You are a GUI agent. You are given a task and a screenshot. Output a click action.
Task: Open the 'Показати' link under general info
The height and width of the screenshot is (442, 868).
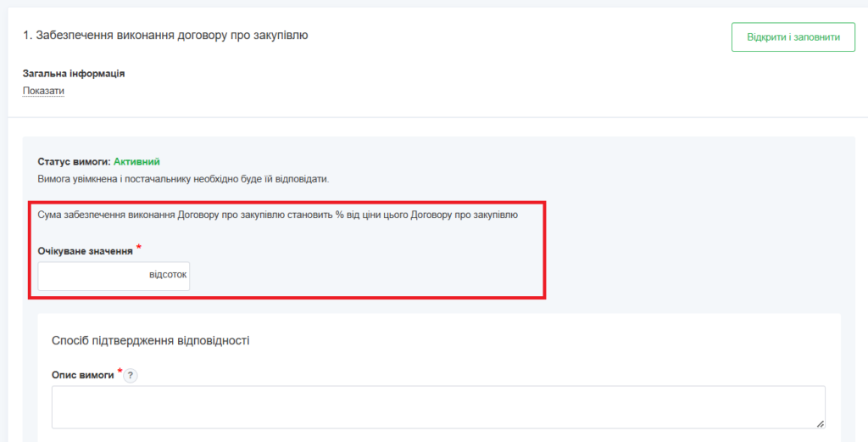(43, 91)
